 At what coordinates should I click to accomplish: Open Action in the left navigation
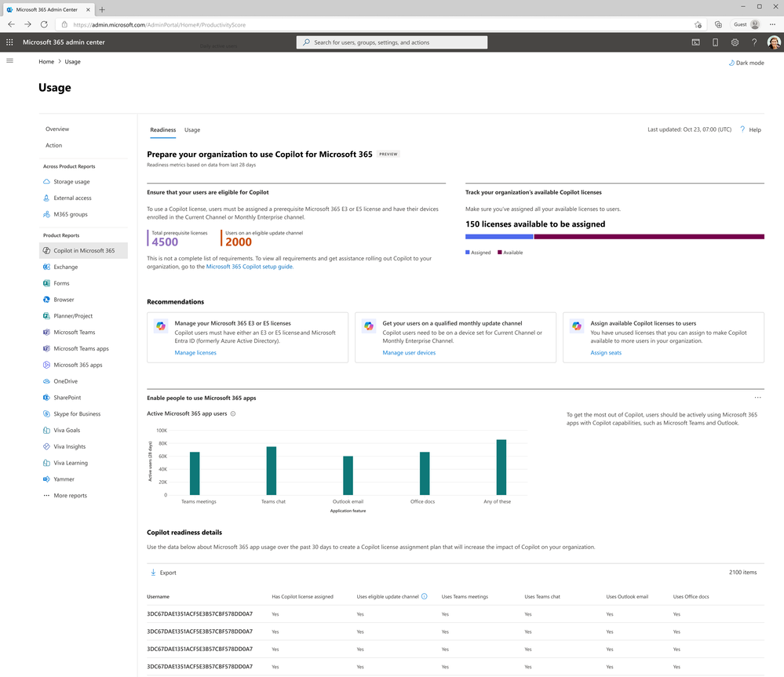click(x=54, y=145)
